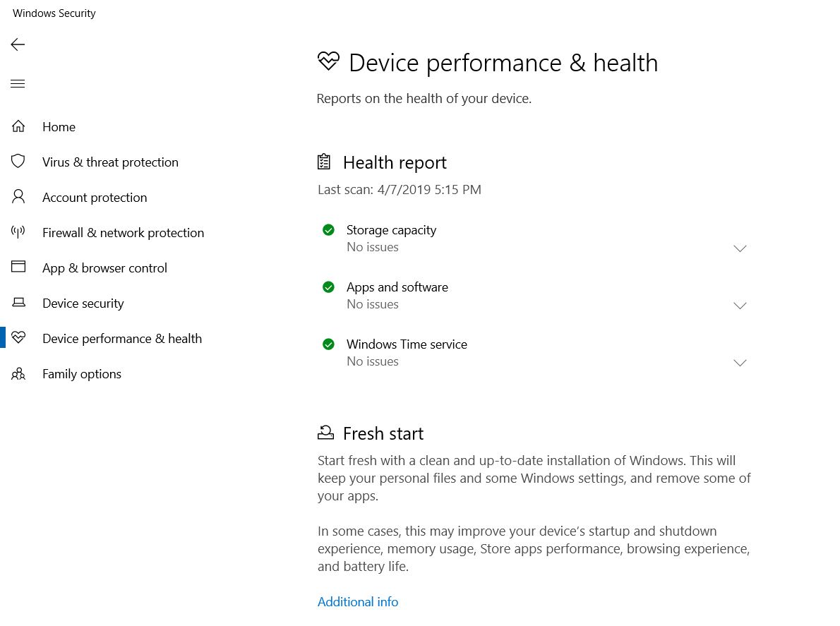
Task: Expand the Storage capacity chevron
Action: point(740,248)
